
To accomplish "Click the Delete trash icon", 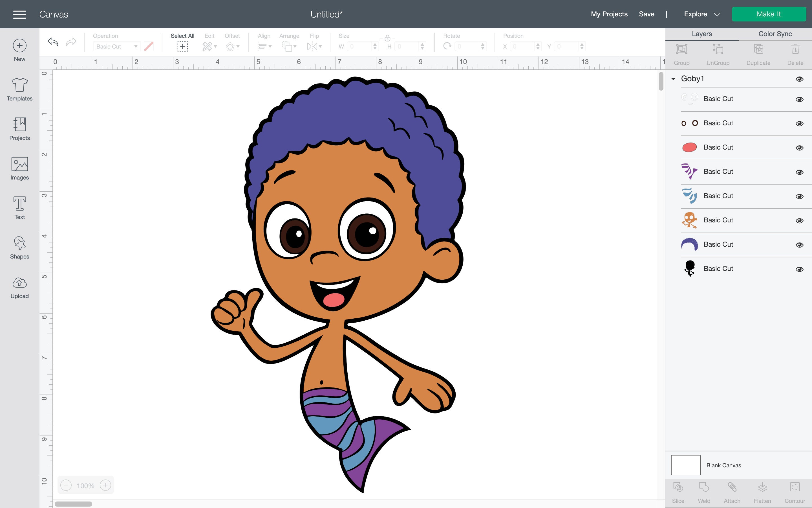I will click(x=795, y=49).
